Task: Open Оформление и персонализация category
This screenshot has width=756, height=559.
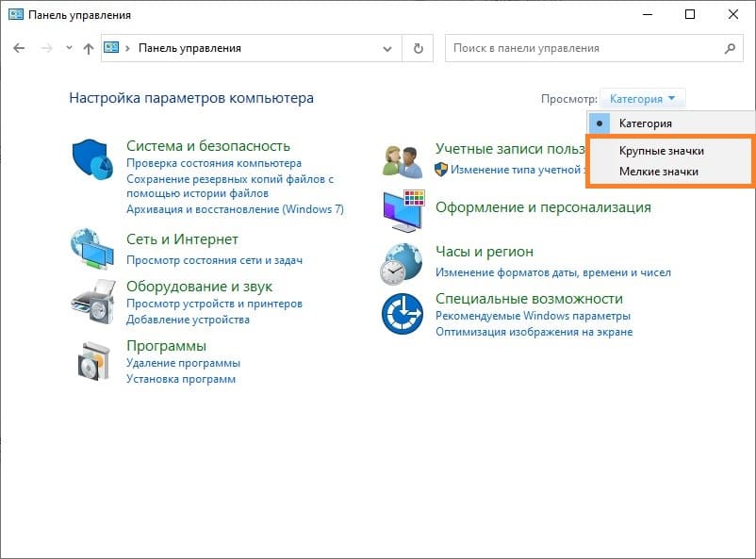Action: click(x=543, y=207)
